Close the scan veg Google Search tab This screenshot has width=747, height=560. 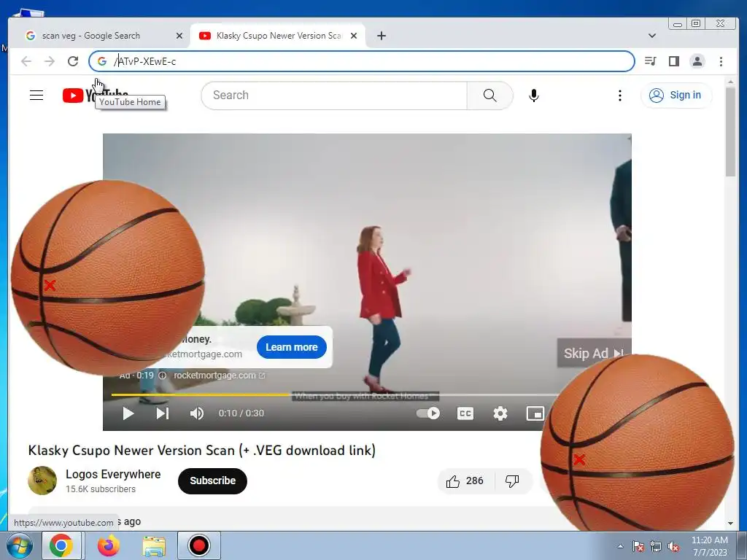(x=179, y=36)
